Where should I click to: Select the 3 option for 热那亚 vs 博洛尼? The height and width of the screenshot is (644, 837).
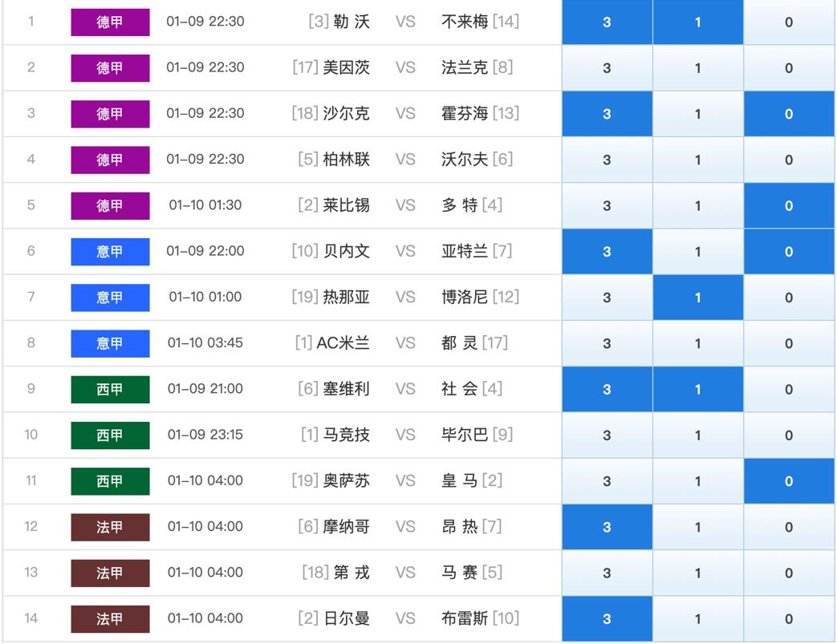tap(607, 298)
